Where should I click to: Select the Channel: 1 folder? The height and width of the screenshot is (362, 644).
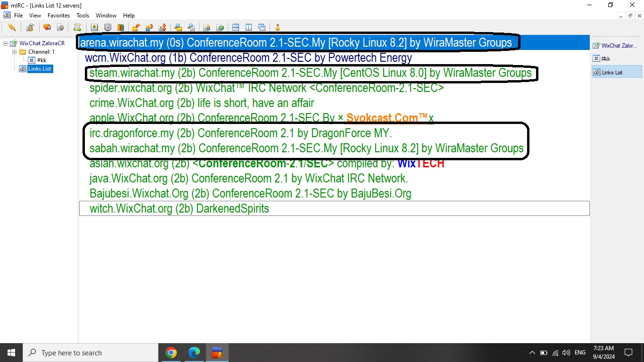(x=41, y=52)
